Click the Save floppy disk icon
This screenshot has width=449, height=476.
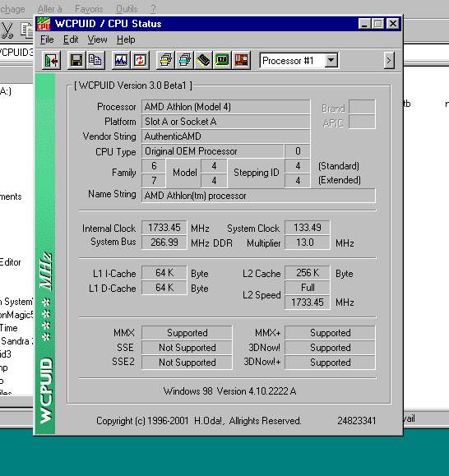point(76,61)
